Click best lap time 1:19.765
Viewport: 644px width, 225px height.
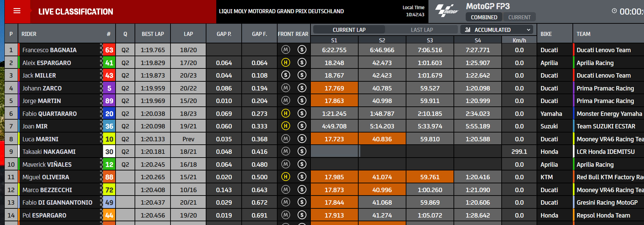tap(153, 50)
